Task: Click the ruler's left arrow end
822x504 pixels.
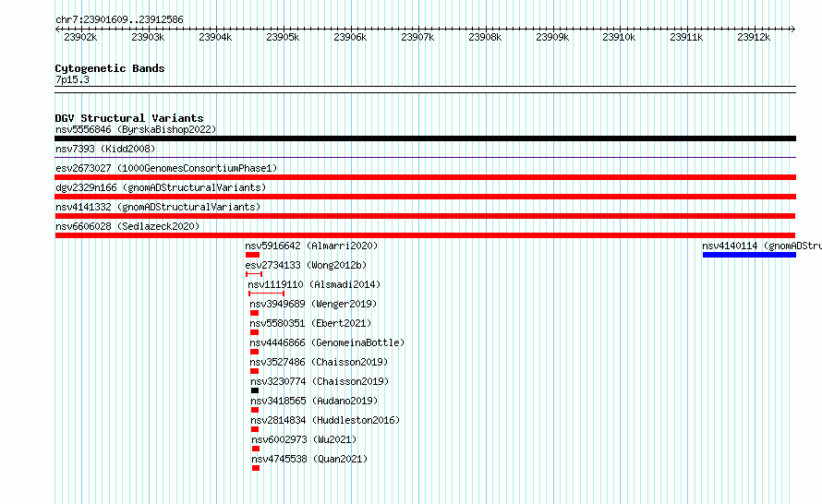Action: tap(57, 30)
